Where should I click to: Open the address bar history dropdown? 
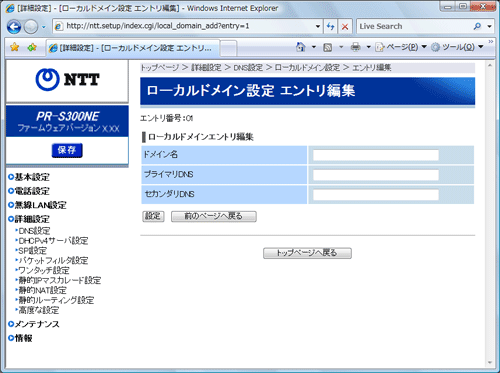(x=318, y=26)
